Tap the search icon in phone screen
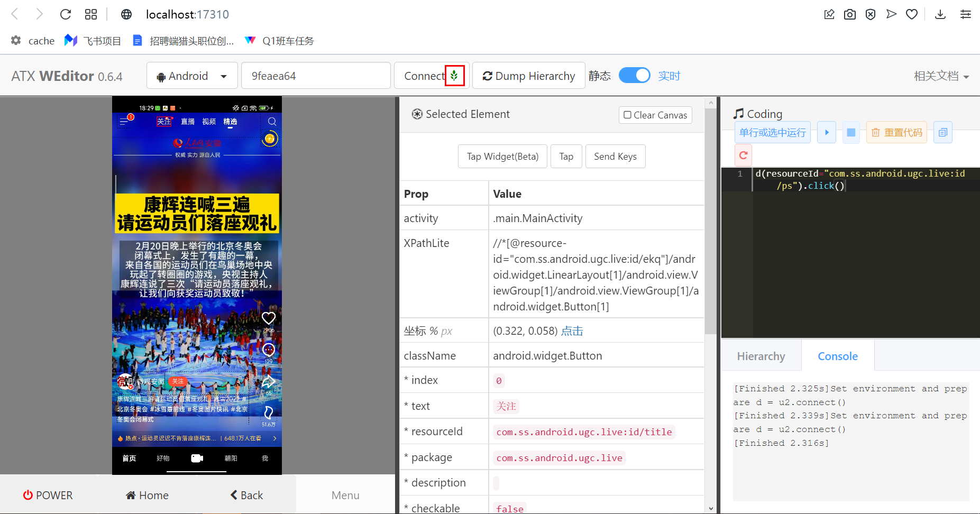 [x=272, y=122]
